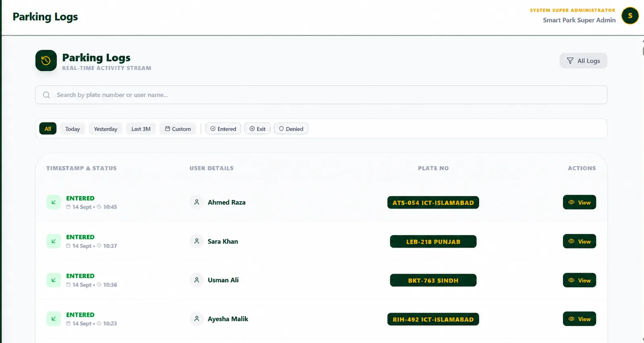Screen dimensions: 644x343
Task: Click the USER DETAILS column header
Action: pyautogui.click(x=212, y=168)
